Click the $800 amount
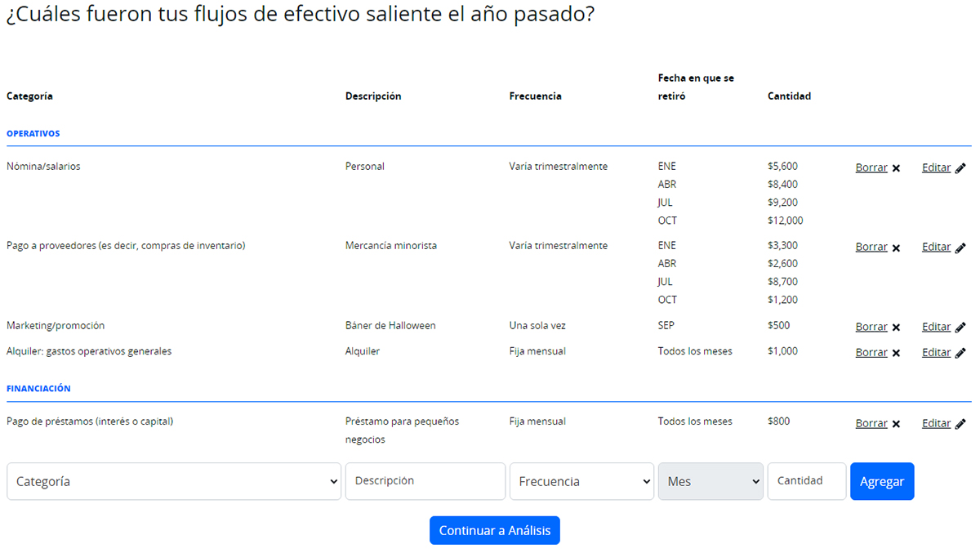The height and width of the screenshot is (553, 980). (x=779, y=421)
